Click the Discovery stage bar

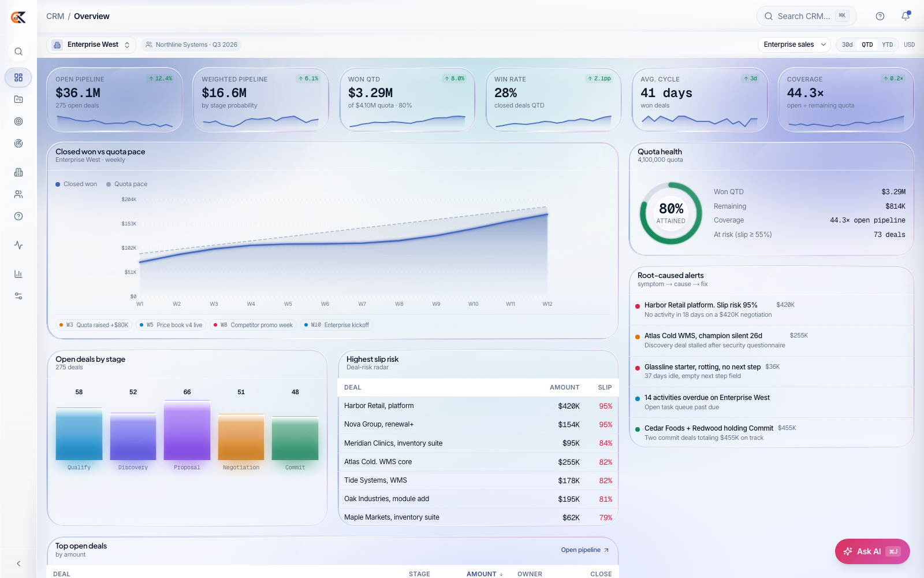(x=133, y=437)
